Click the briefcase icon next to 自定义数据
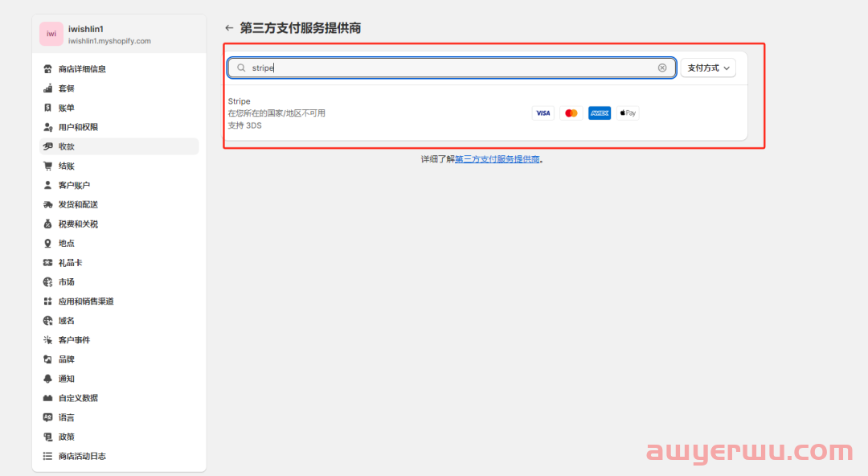 47,399
